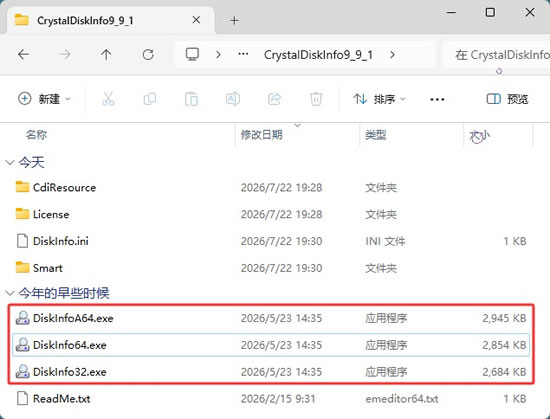Close the CrystalDiskInfo9_9_1 tab
The width and height of the screenshot is (550, 419).
pos(196,20)
